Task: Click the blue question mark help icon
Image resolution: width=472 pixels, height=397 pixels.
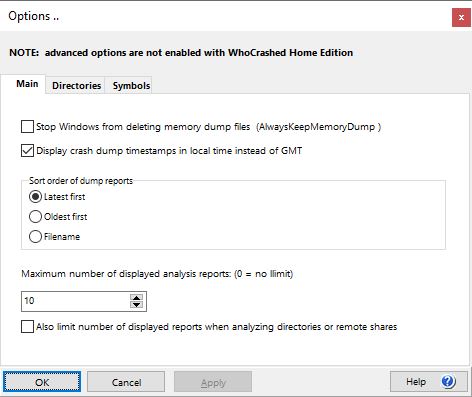Action: tap(448, 381)
